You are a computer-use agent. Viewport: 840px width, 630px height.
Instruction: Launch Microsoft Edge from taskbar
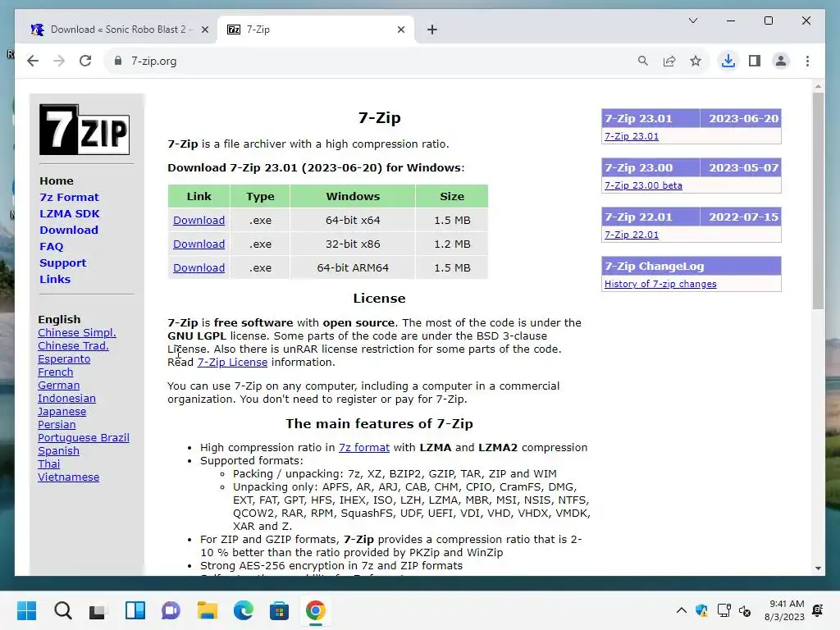243,610
